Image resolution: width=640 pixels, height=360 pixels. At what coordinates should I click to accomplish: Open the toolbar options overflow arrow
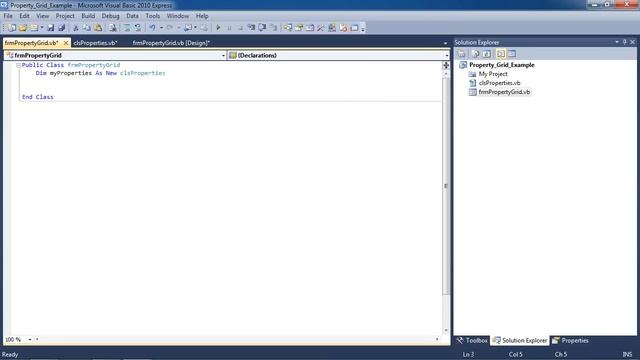click(363, 28)
